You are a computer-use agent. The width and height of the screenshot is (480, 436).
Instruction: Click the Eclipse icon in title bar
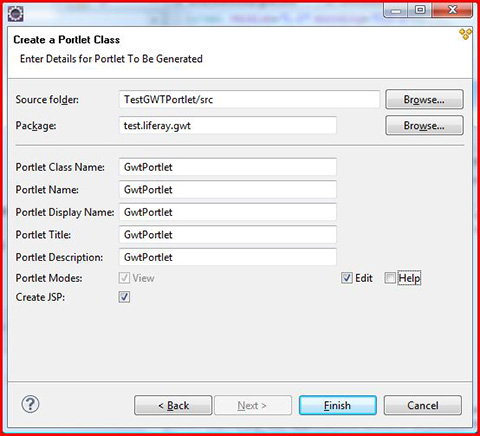point(15,13)
